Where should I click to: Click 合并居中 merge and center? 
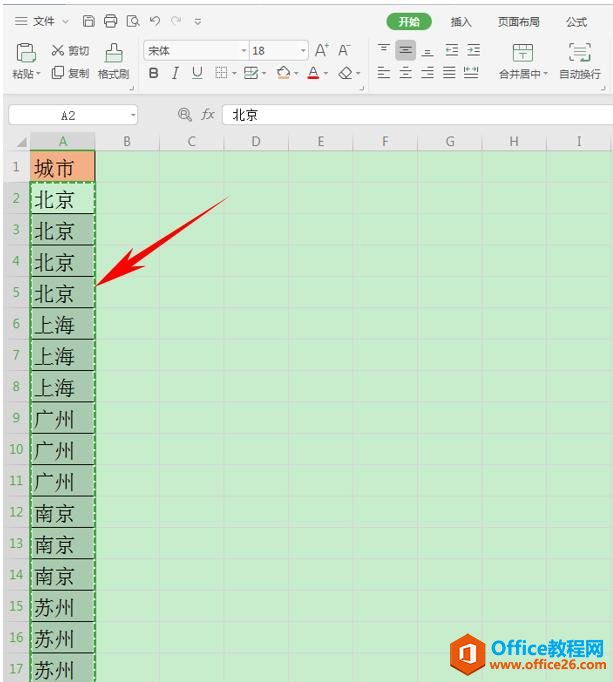click(523, 61)
